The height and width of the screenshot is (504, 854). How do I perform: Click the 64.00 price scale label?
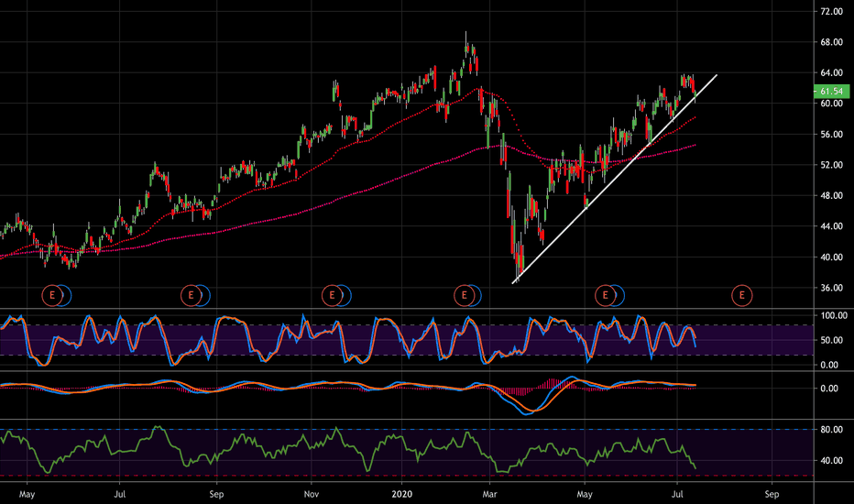831,72
